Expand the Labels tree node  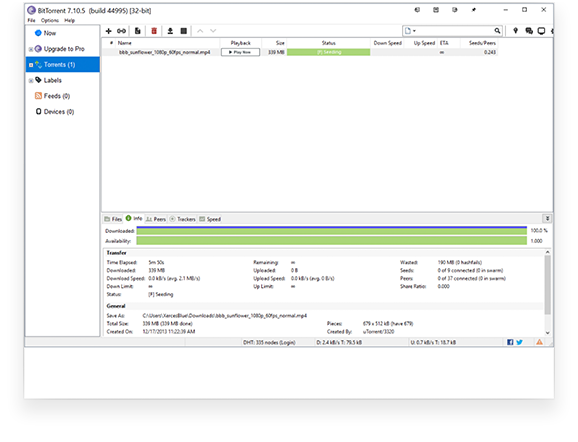click(x=31, y=80)
